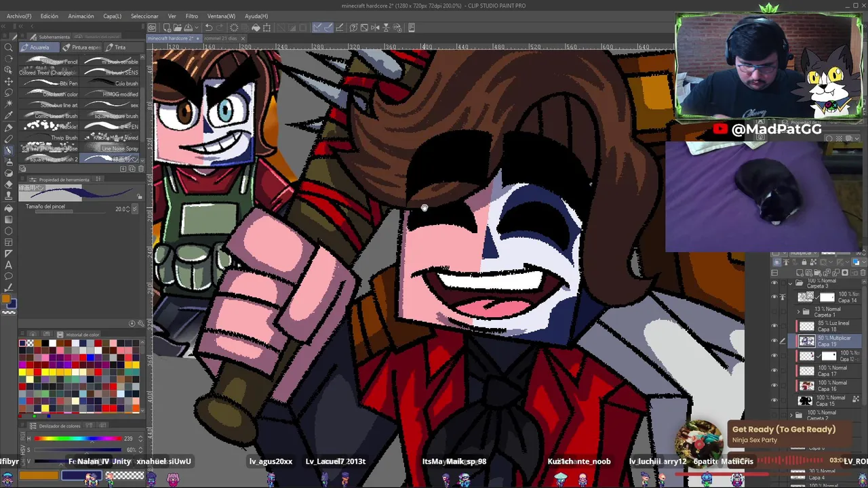
Task: Toggle Lock Transparent Pixels for layer
Action: tap(813, 262)
